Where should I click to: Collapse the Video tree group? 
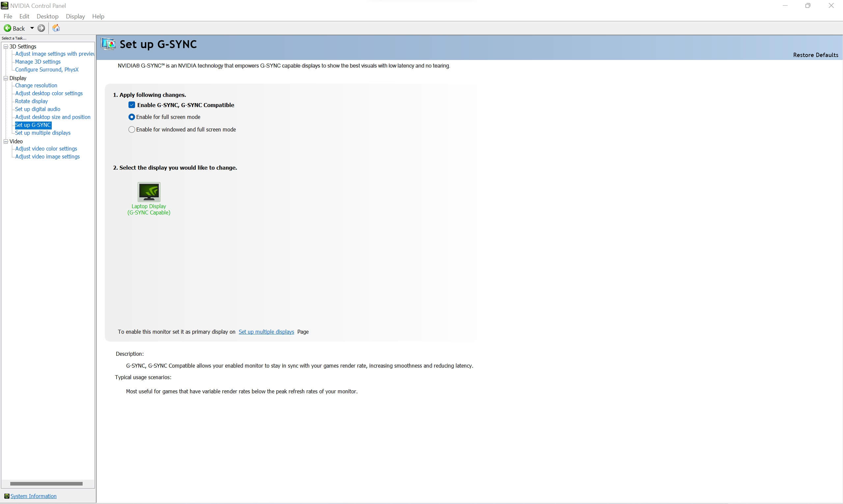tap(6, 141)
